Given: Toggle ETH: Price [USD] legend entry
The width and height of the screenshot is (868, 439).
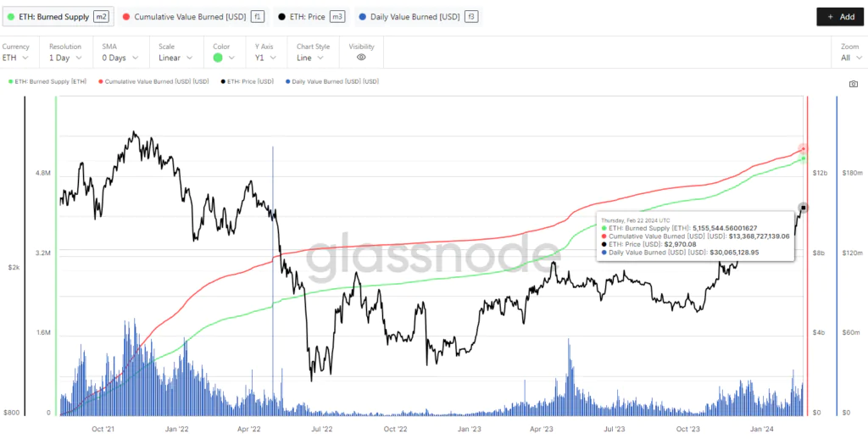Looking at the screenshot, I should click(247, 81).
